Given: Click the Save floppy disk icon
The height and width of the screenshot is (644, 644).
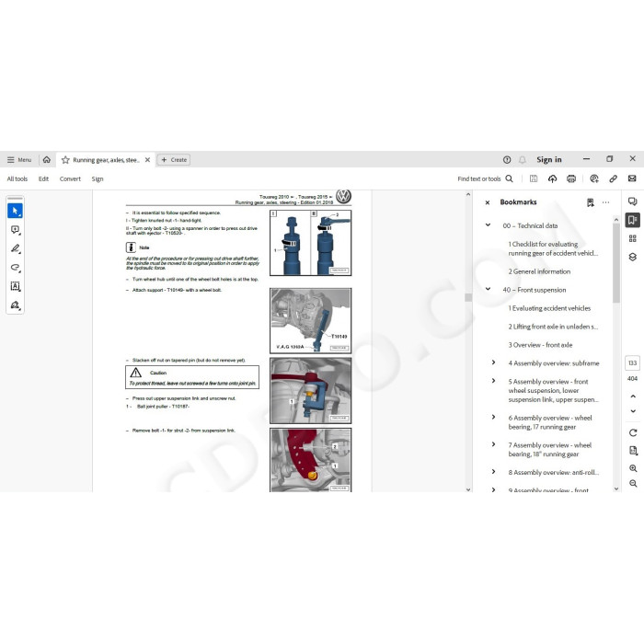Looking at the screenshot, I should pos(534,178).
